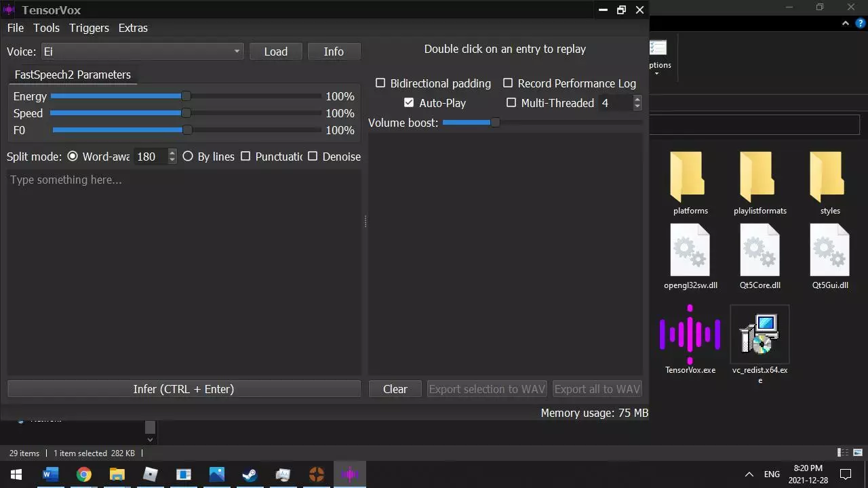Click the Load voice button
The height and width of the screenshot is (488, 868).
pos(275,52)
